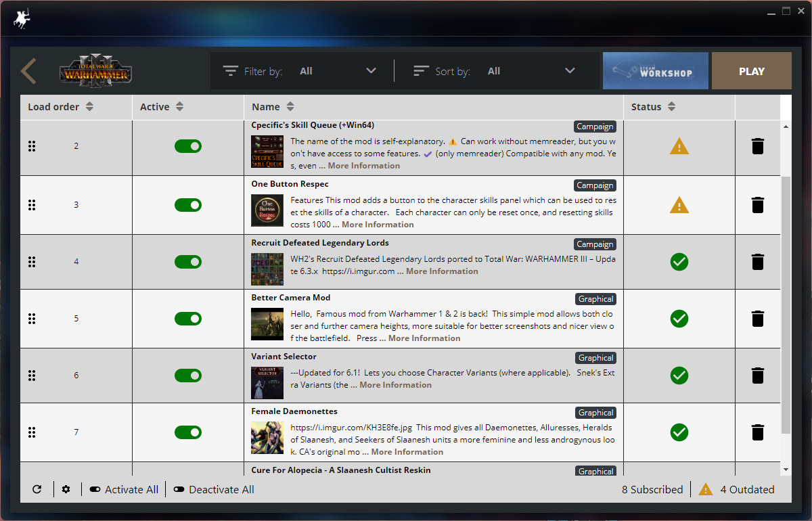Click warning status icon for One Button Respec
This screenshot has width=812, height=521.
tap(679, 205)
